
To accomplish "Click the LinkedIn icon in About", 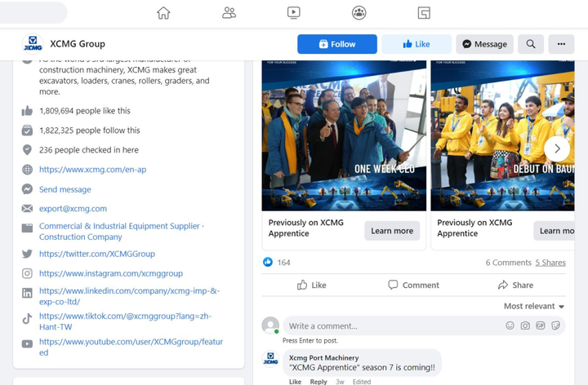I will click(x=27, y=293).
